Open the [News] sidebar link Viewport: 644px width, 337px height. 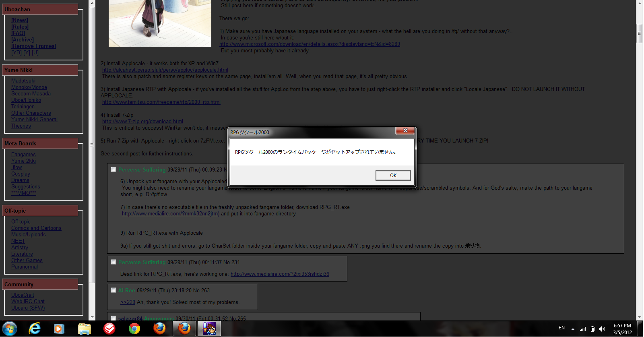click(x=20, y=21)
